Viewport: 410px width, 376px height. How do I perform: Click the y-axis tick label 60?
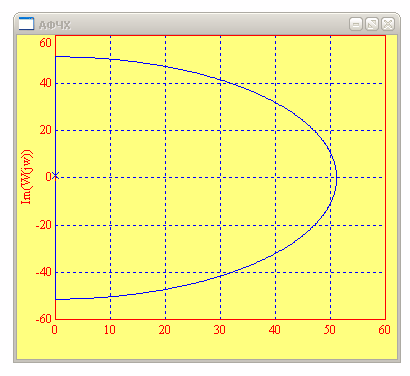click(x=45, y=43)
